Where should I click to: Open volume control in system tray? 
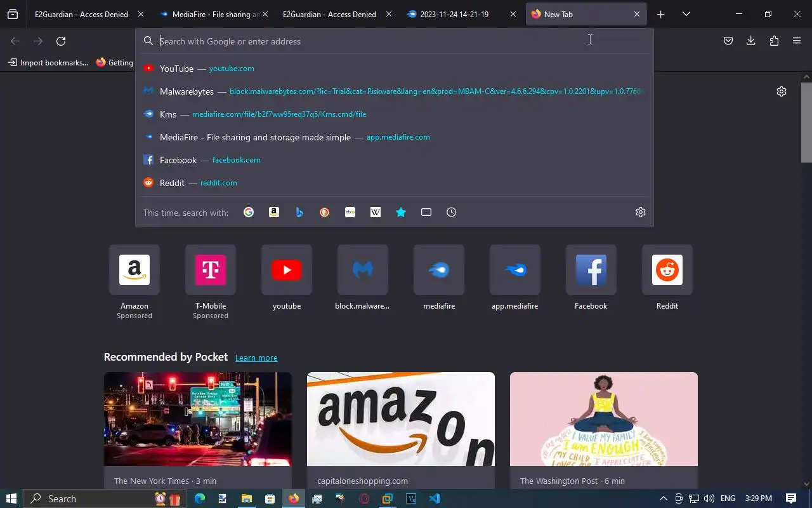(x=709, y=498)
